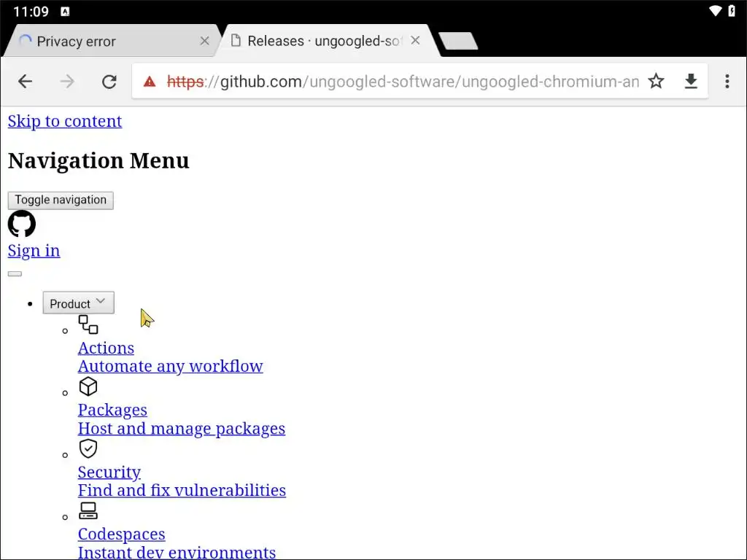Bookmark the page with the star icon
Viewport: 747px width, 560px height.
(x=656, y=81)
